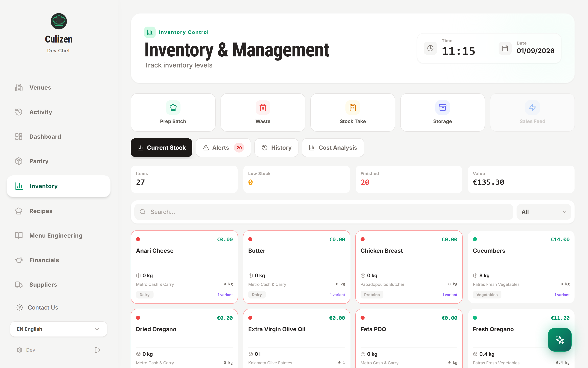The image size is (588, 368).
Task: Click the green status dot on Cucumbers
Action: coord(475,239)
